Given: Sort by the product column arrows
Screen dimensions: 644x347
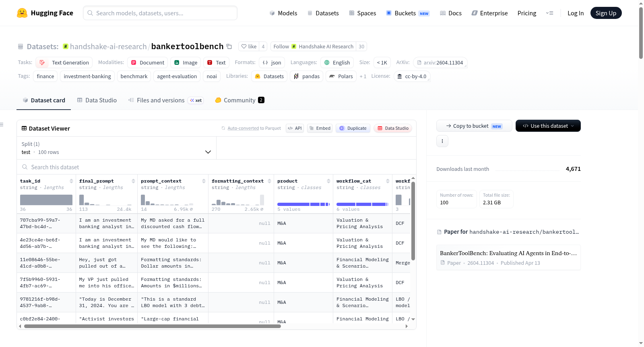Looking at the screenshot, I should pyautogui.click(x=328, y=181).
